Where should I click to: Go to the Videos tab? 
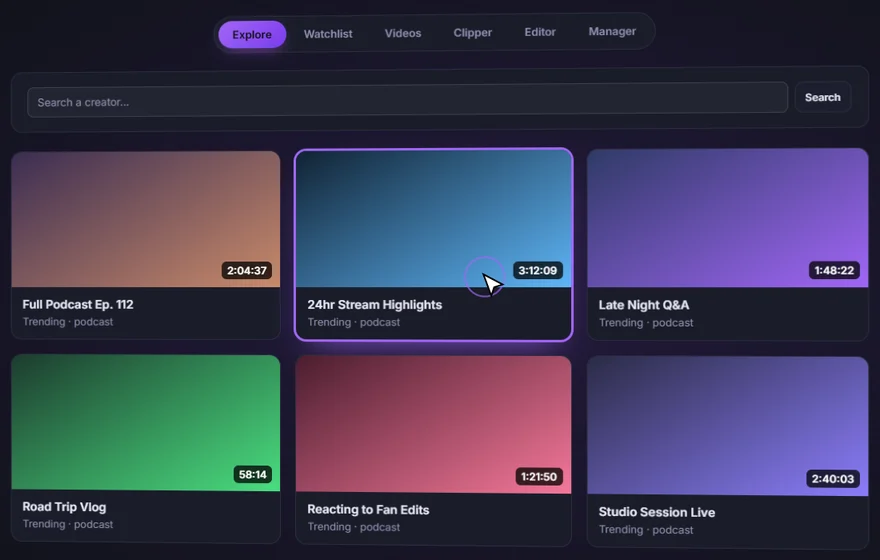403,33
